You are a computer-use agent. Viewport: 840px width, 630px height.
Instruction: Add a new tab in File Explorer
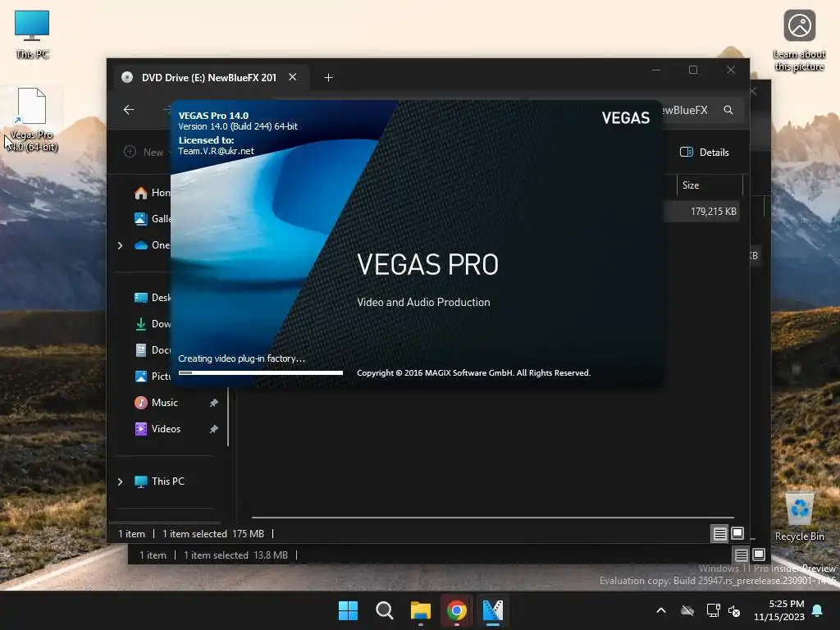coord(328,78)
